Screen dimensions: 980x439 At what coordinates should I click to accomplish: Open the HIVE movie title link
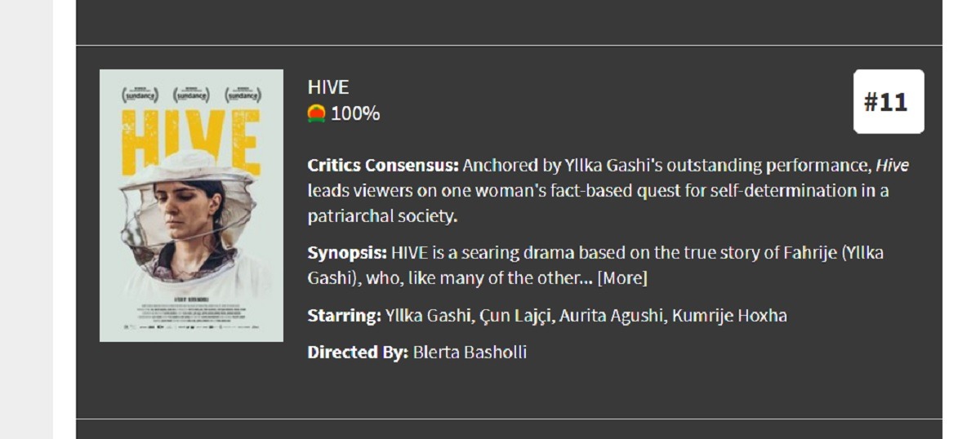point(328,87)
